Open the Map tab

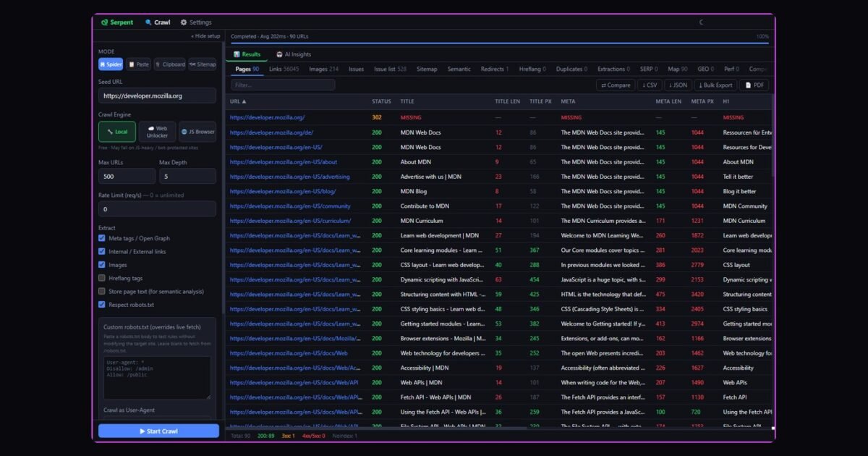(x=677, y=69)
